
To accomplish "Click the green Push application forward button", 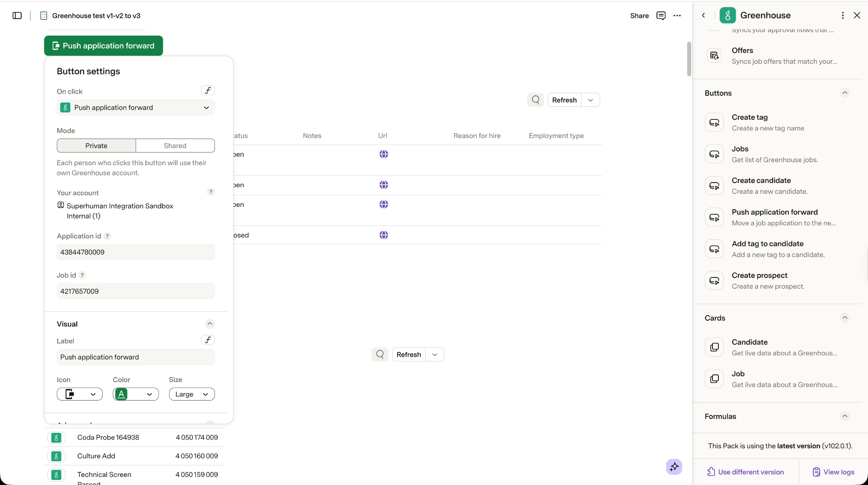I will point(103,46).
